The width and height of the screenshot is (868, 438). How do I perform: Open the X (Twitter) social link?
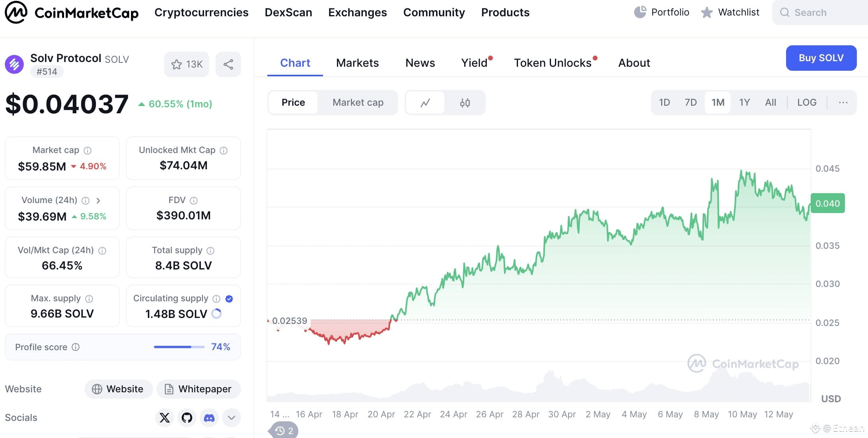click(x=165, y=418)
